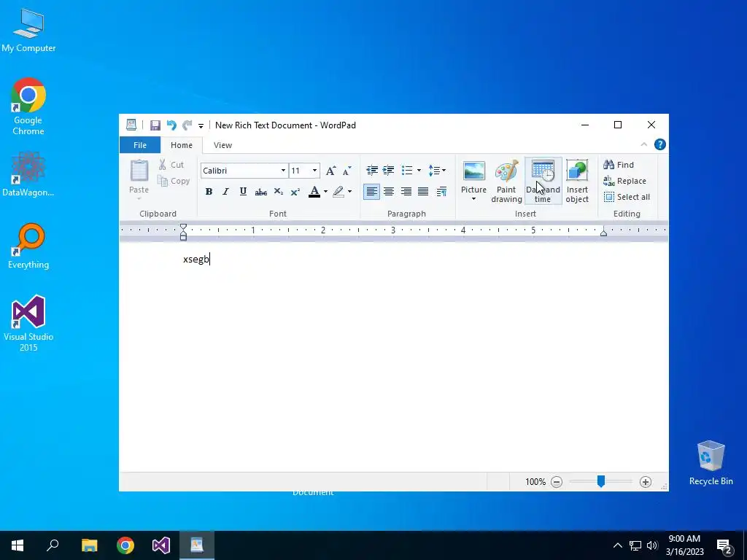
Task: Open the list style drop-down arrow
Action: point(419,170)
